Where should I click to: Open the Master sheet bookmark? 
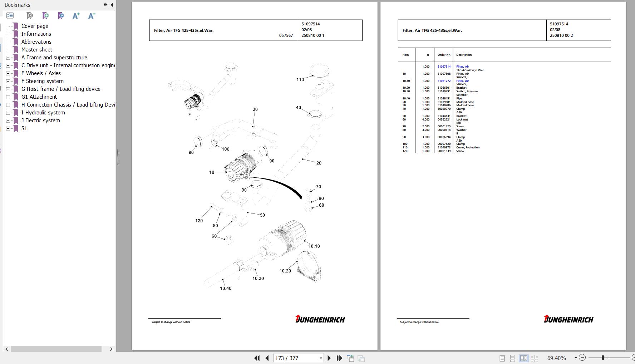pyautogui.click(x=37, y=50)
